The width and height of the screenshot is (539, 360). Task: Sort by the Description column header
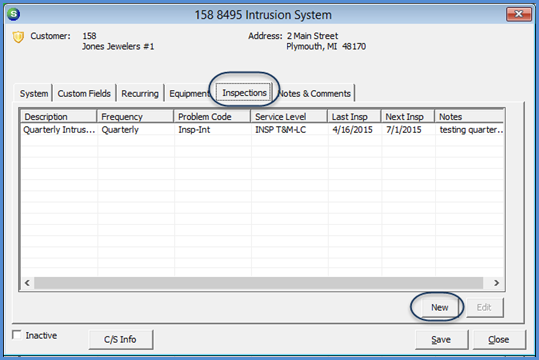pyautogui.click(x=59, y=117)
